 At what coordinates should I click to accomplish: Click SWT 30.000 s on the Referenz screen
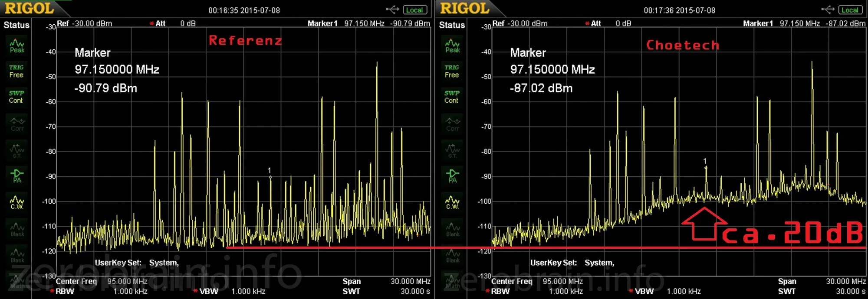click(x=386, y=291)
